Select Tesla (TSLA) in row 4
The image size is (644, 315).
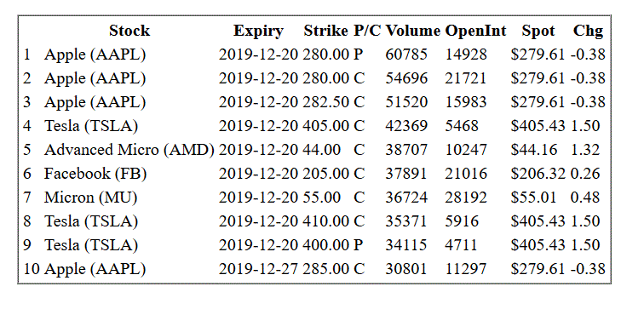[91, 126]
